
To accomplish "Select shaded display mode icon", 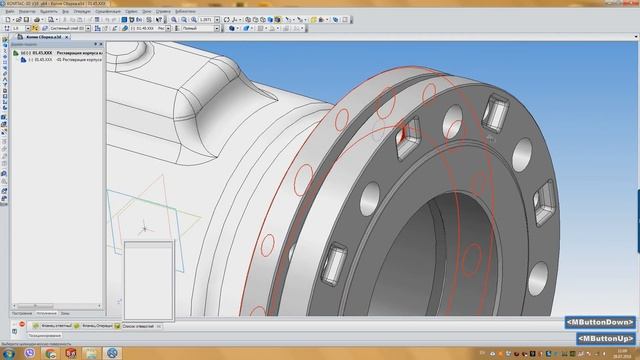I will [x=270, y=20].
